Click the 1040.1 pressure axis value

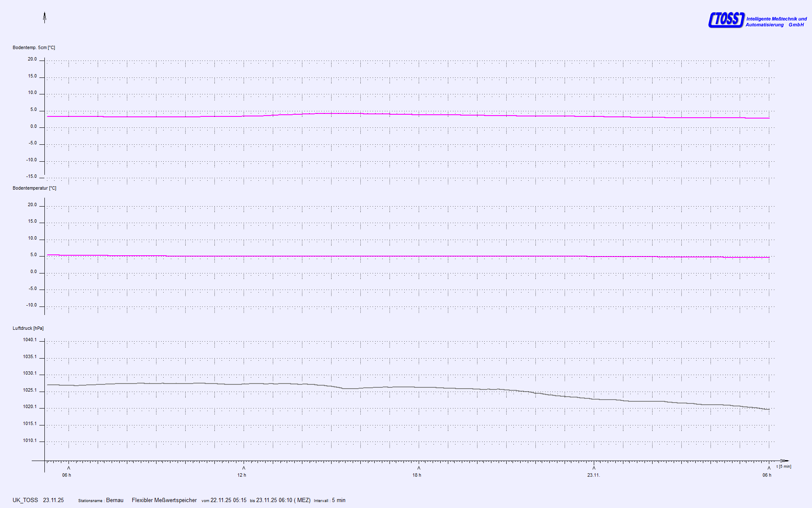(30, 340)
